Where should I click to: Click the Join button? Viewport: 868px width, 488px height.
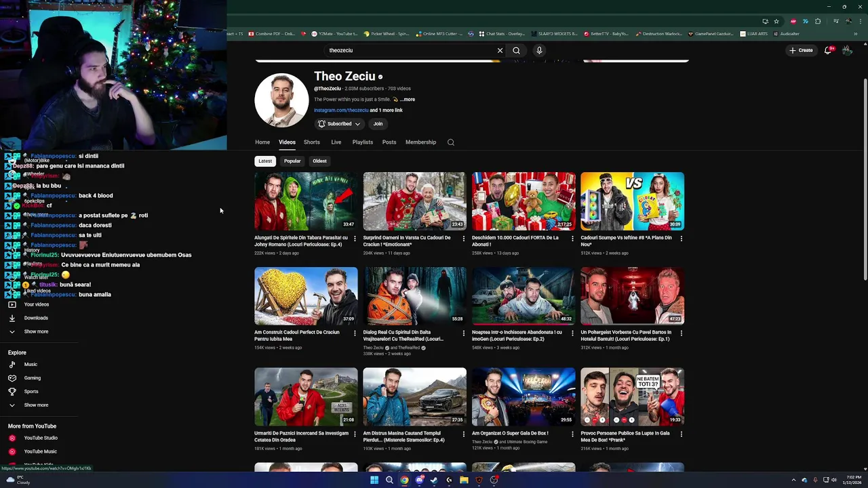point(378,124)
